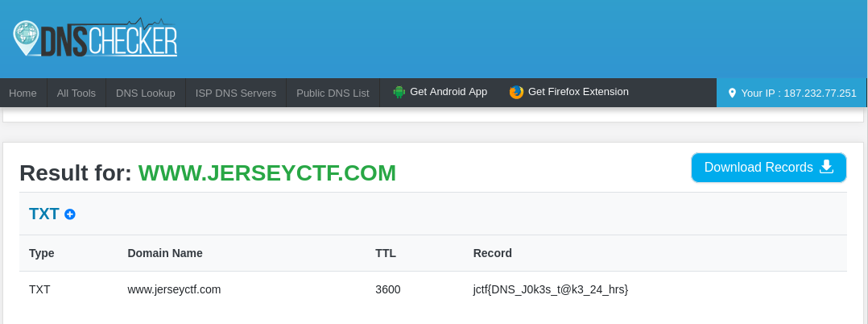This screenshot has height=324, width=868.
Task: Click the Firefox browser icon
Action: pyautogui.click(x=516, y=92)
